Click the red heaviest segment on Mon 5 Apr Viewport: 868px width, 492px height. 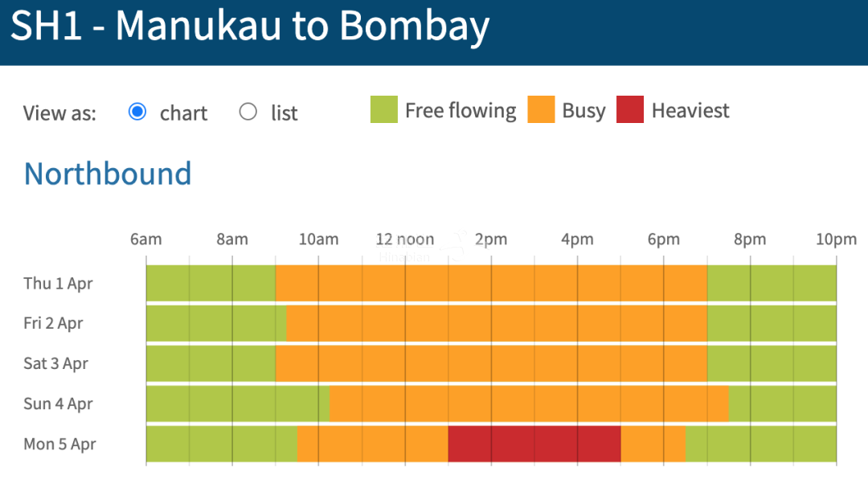(534, 444)
